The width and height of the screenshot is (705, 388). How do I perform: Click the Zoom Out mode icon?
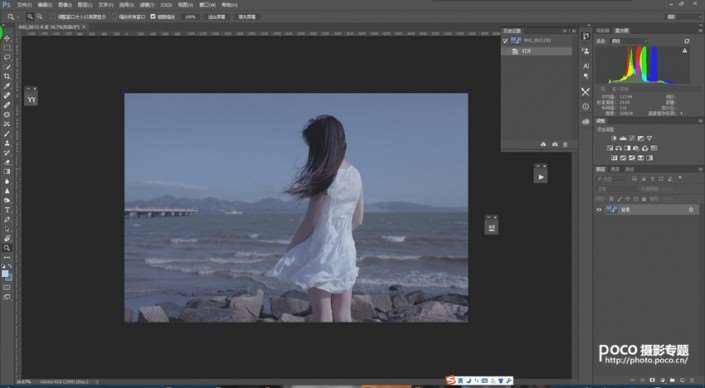(x=40, y=17)
